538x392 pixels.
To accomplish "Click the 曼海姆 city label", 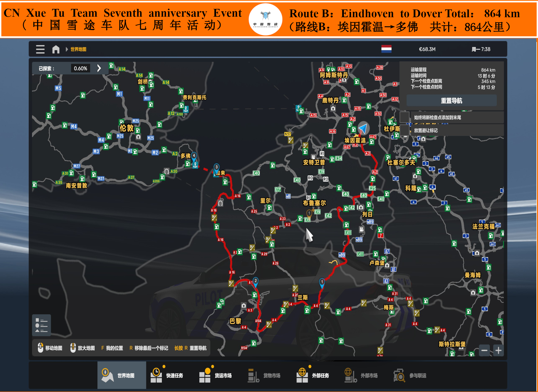I will 473,275.
